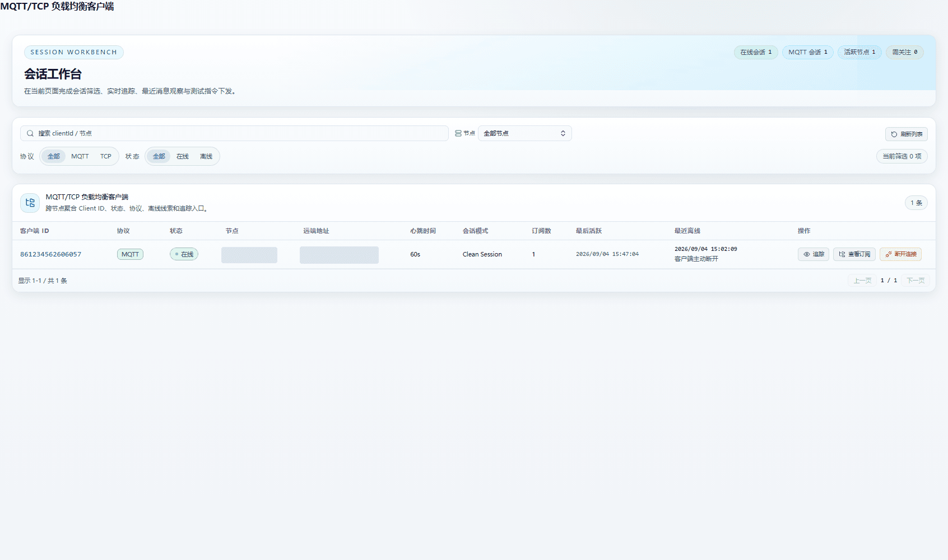Viewport: 948px width, 560px height.
Task: Click the 客户端 ID column header
Action: 35,231
